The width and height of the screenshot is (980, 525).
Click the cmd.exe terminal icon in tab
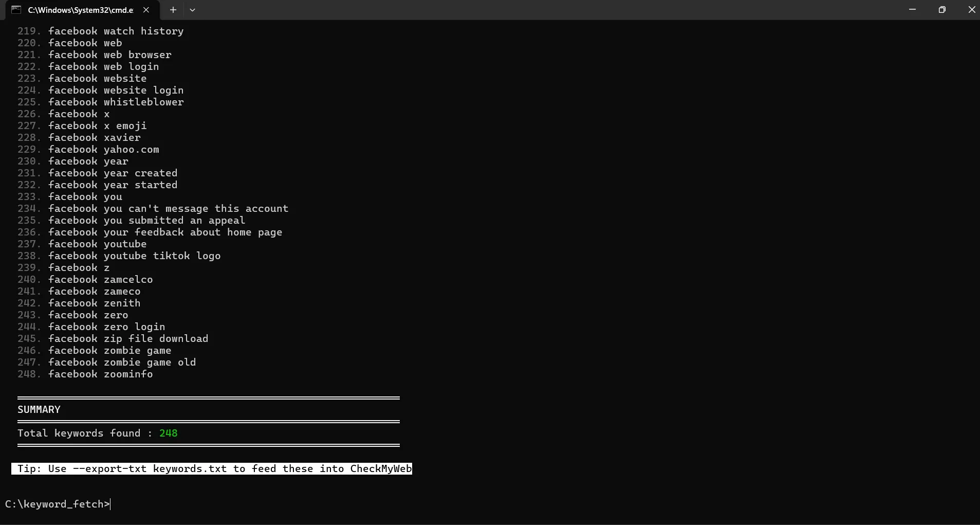click(x=16, y=10)
